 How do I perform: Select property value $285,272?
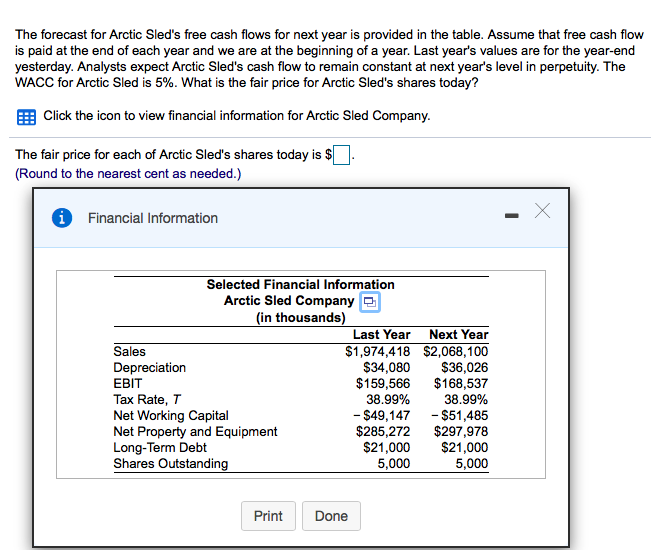383,432
